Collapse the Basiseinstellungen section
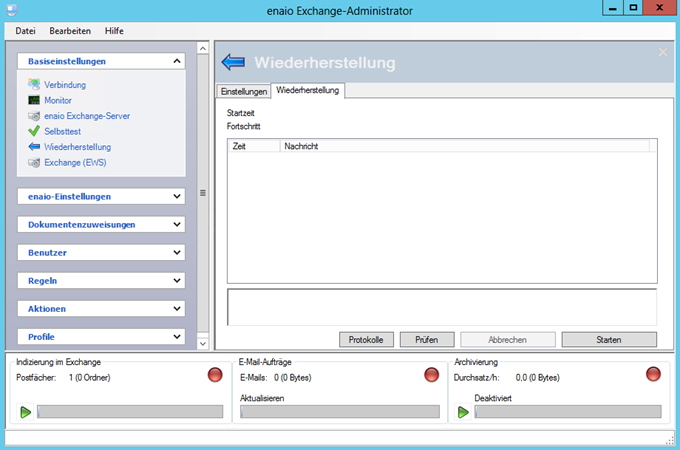Image resolution: width=680 pixels, height=450 pixels. (x=177, y=61)
